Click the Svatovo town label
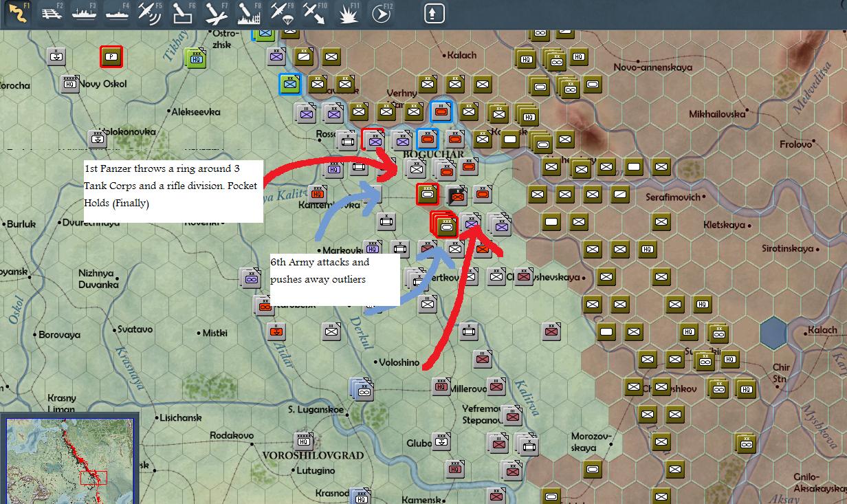 135,329
